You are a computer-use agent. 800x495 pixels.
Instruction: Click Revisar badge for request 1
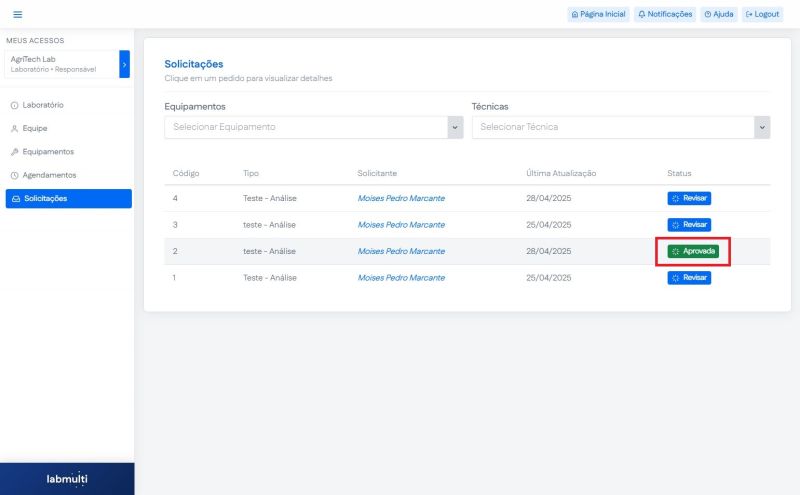pyautogui.click(x=689, y=278)
